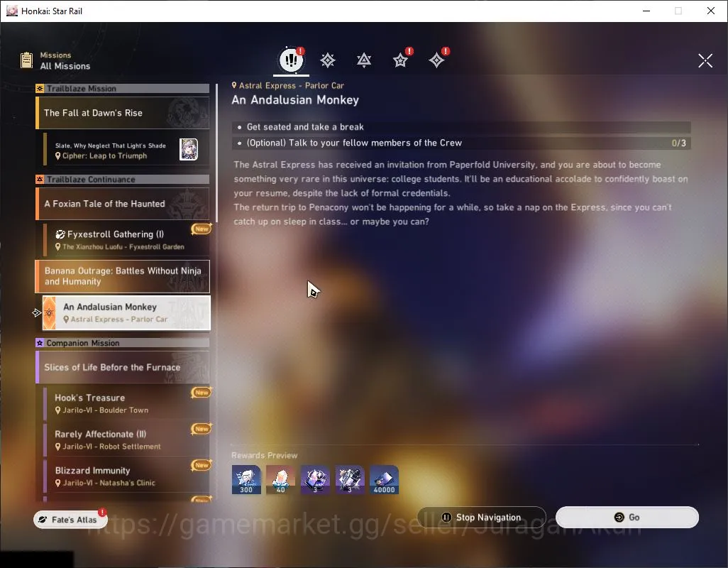The height and width of the screenshot is (568, 728).
Task: Click the location pin beside Jarilo-VI - Boulder Town
Action: point(58,410)
